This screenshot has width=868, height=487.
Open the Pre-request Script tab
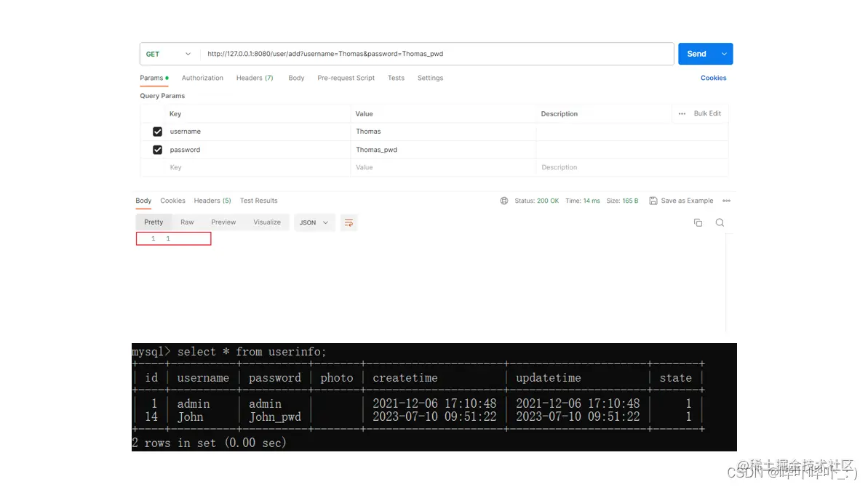[346, 78]
